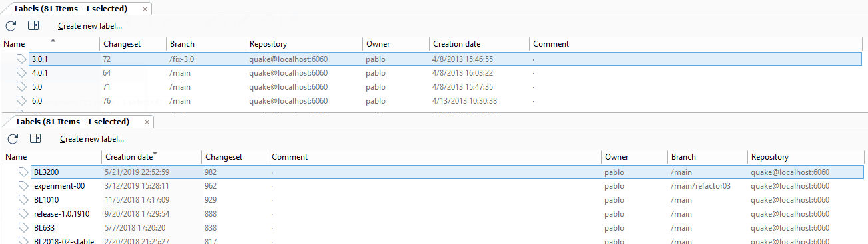868x244 pixels.
Task: Select label row BL633
Action: [x=448, y=228]
